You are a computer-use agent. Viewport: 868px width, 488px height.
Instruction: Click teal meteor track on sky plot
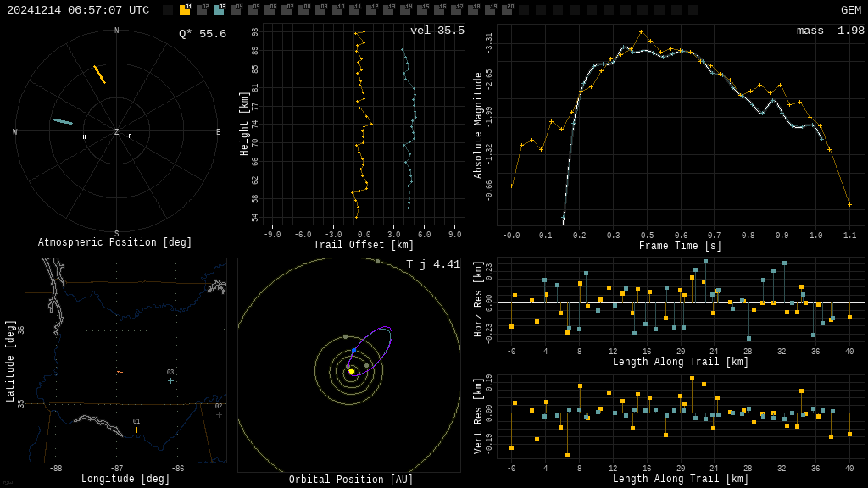[63, 122]
